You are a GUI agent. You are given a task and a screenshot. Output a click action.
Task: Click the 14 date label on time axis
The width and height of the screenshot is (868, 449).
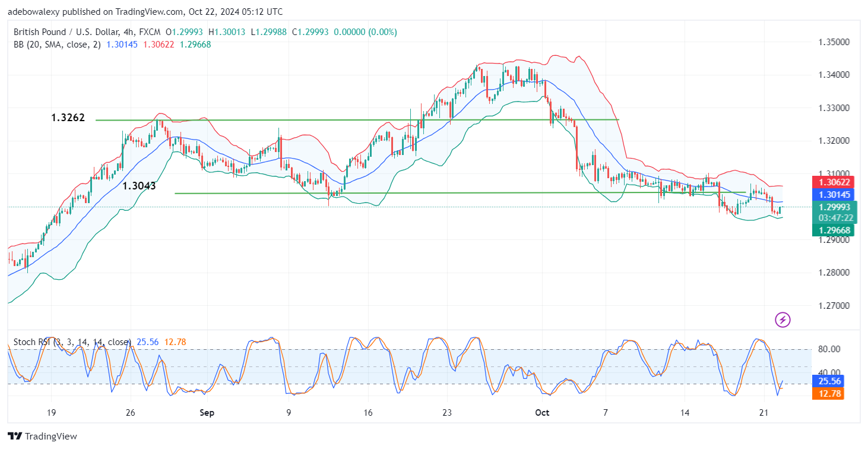coord(685,413)
